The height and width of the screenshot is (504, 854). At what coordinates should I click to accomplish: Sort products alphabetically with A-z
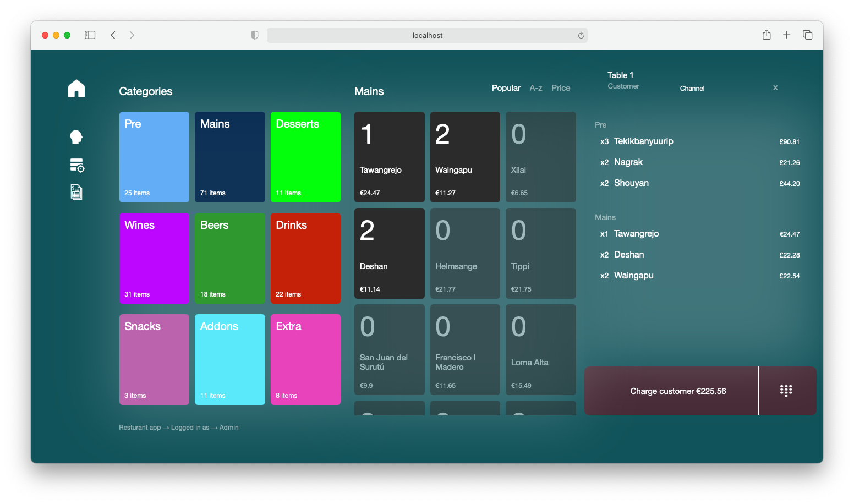(x=535, y=87)
